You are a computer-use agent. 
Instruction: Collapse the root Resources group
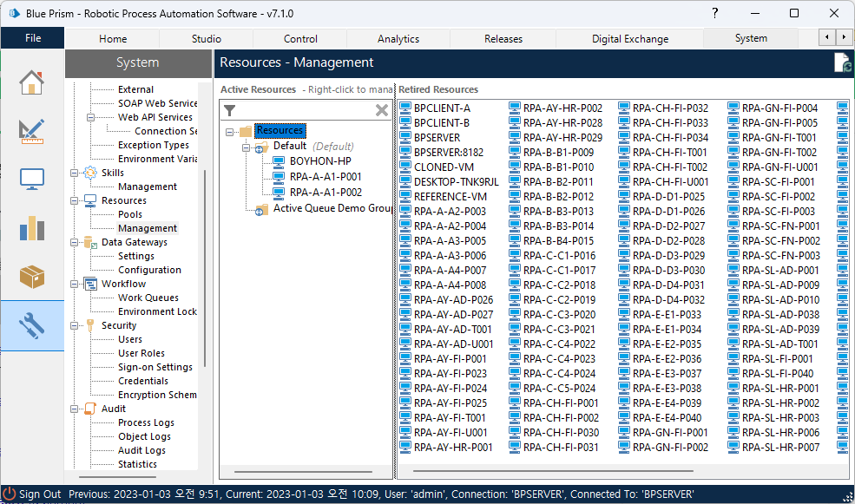tap(229, 132)
